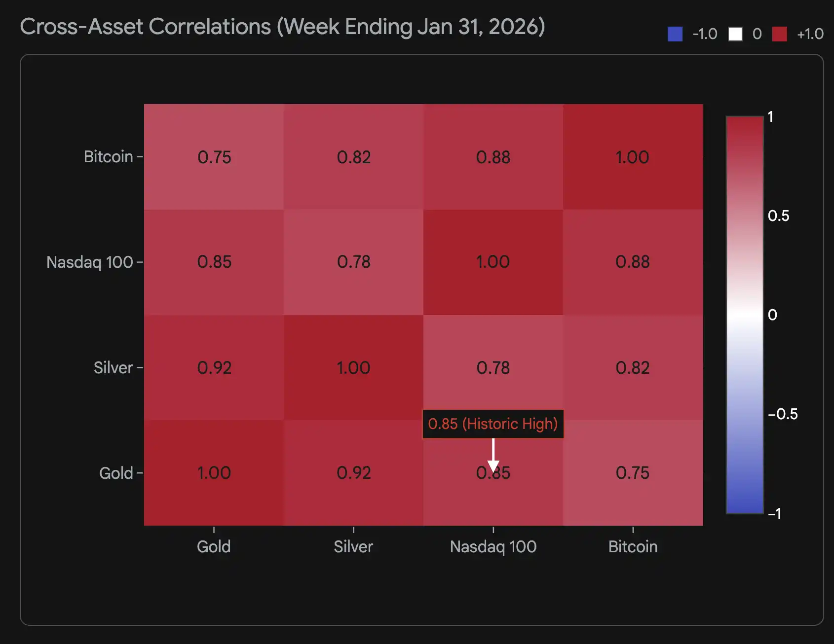Select the Bitcoin–Bitcoin 1.00 cell
The image size is (834, 644).
click(633, 157)
